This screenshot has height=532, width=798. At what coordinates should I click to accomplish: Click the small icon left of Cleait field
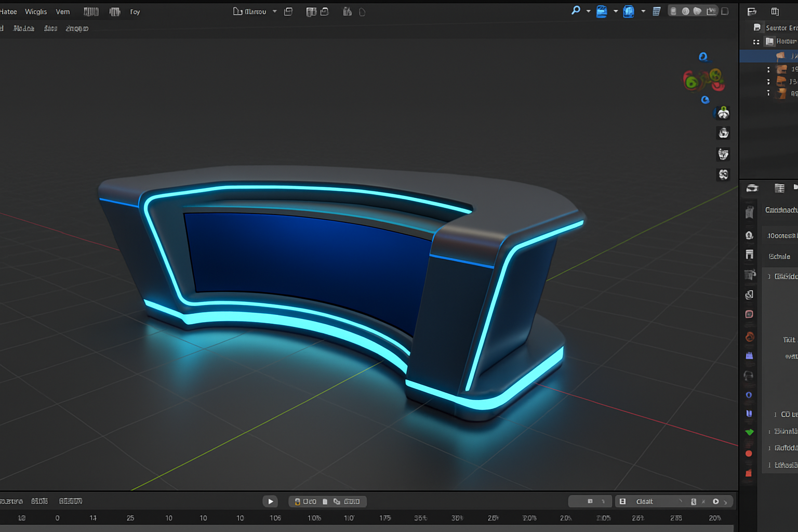point(622,501)
